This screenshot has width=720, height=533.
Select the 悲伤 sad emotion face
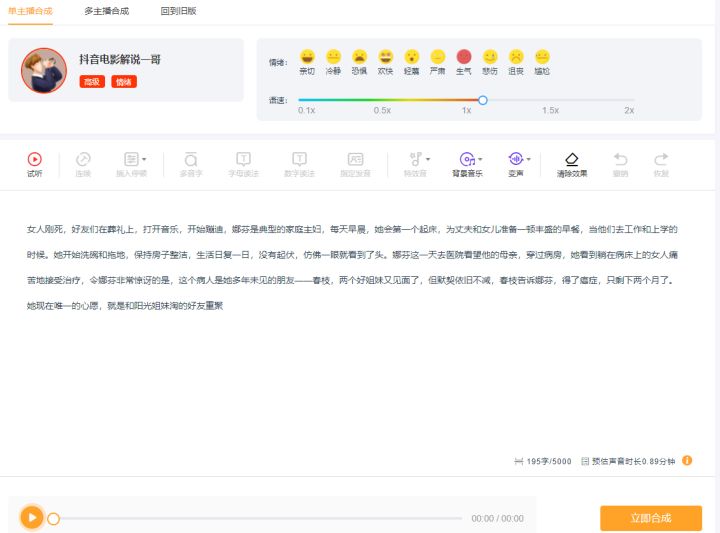click(x=490, y=57)
